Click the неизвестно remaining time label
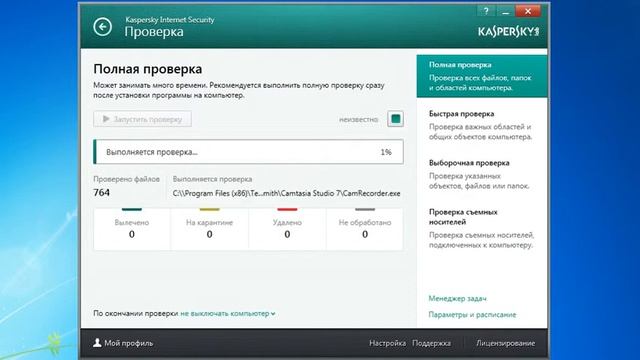Viewport: 640px width, 360px height. pyautogui.click(x=358, y=120)
